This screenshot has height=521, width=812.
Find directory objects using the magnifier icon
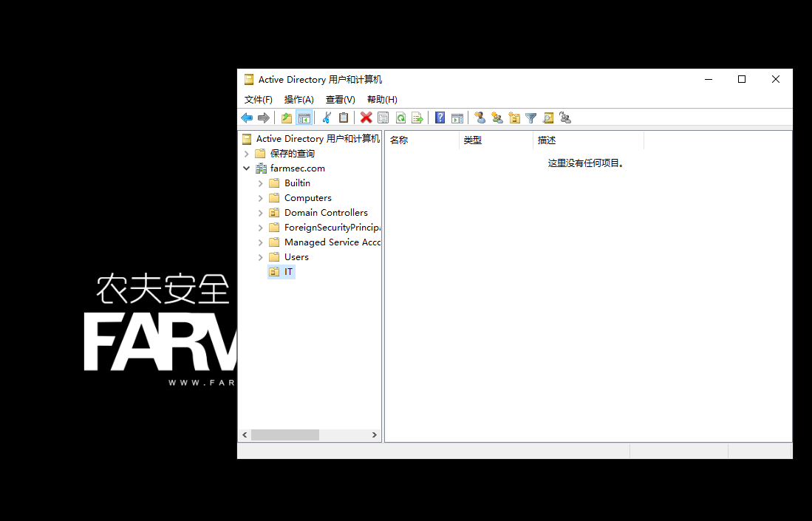point(547,118)
